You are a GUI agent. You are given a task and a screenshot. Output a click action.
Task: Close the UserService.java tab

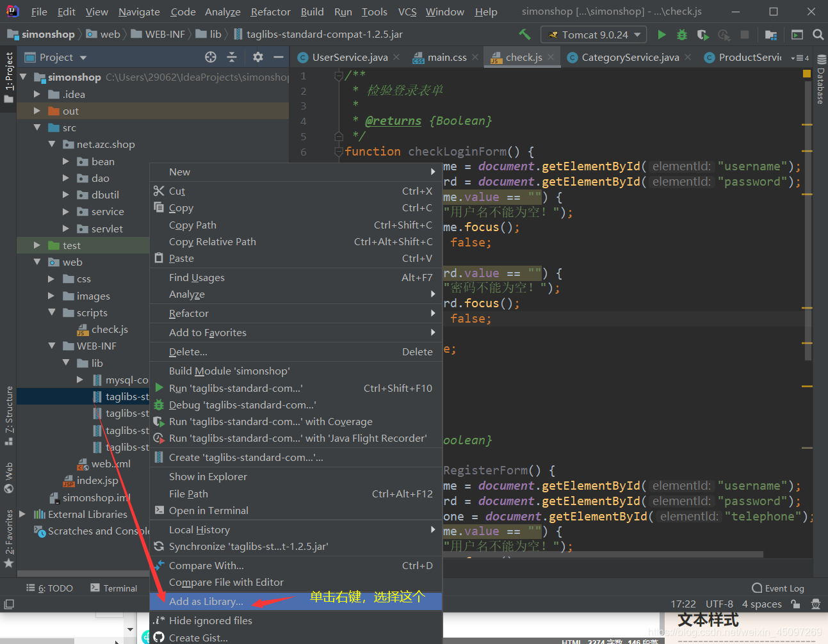click(x=397, y=57)
